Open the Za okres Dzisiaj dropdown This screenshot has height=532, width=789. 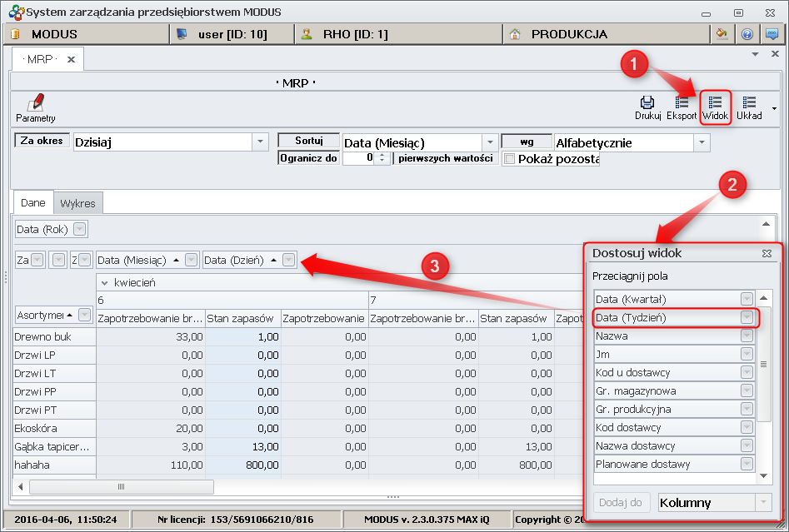tap(261, 142)
